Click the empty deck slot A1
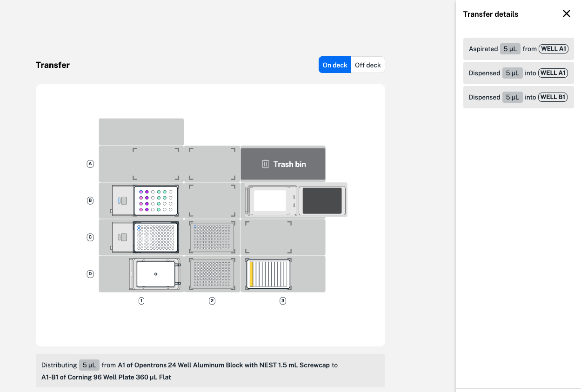 tap(141, 164)
